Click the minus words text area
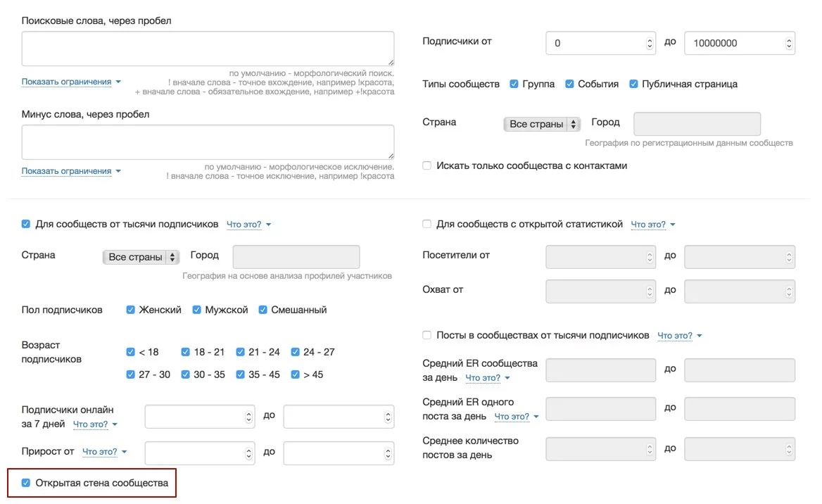822x504 pixels. [208, 142]
